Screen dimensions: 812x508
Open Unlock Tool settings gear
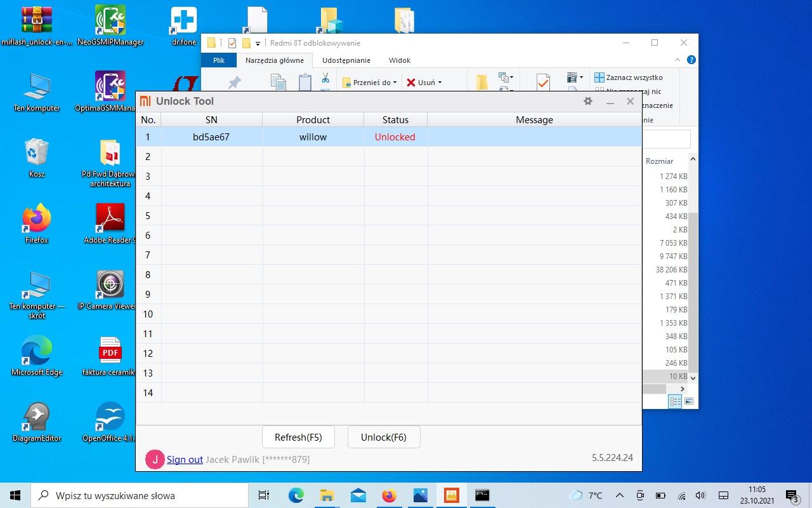pyautogui.click(x=587, y=102)
